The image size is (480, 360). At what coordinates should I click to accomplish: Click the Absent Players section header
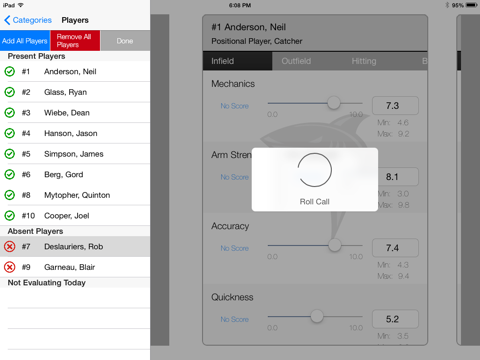tap(75, 231)
